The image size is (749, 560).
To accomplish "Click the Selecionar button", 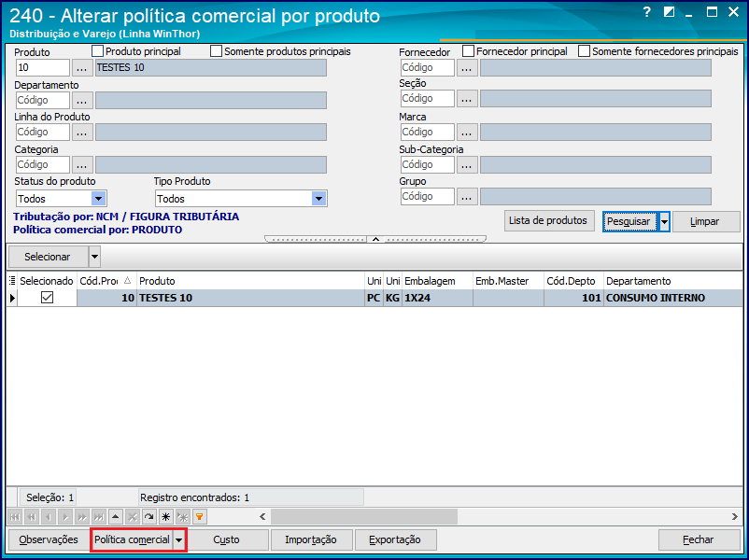I will [x=48, y=257].
